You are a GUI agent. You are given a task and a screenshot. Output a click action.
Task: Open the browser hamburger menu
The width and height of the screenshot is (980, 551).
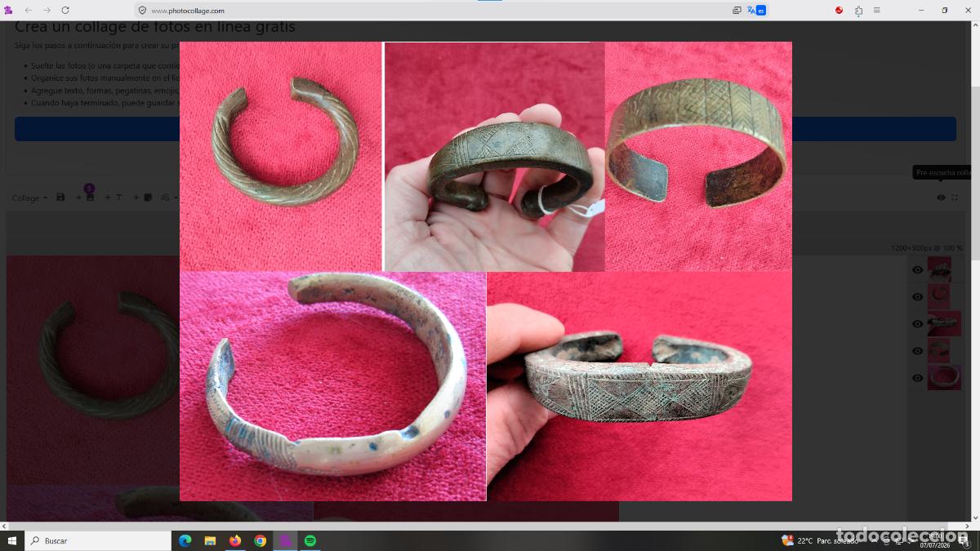click(876, 11)
